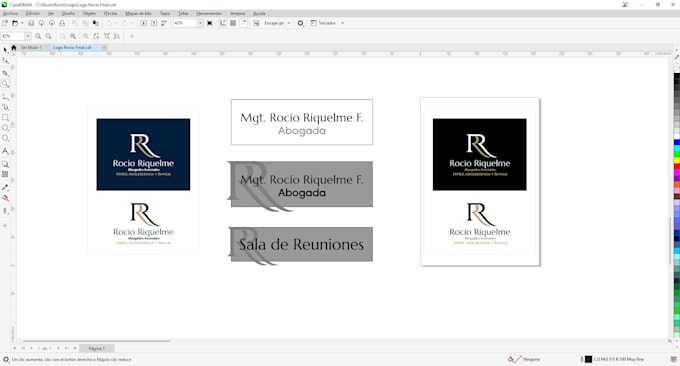Image resolution: width=680 pixels, height=366 pixels.
Task: Select the Página 1 page tab
Action: tap(97, 348)
